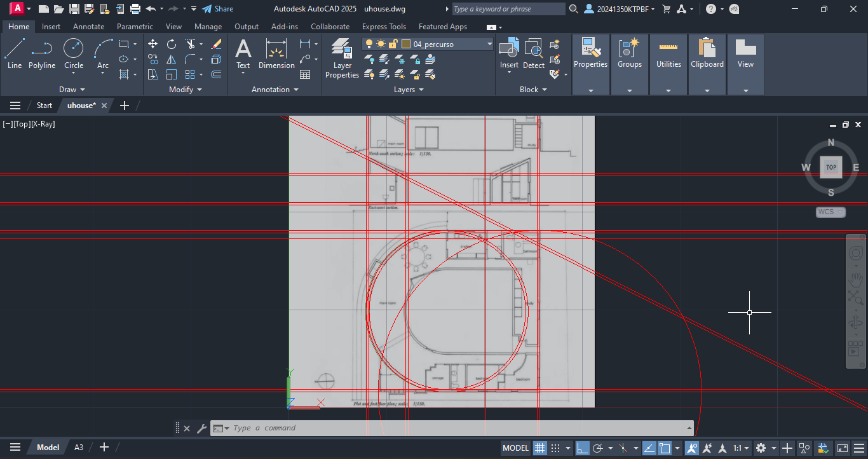Click the keyword search box

[x=508, y=9]
